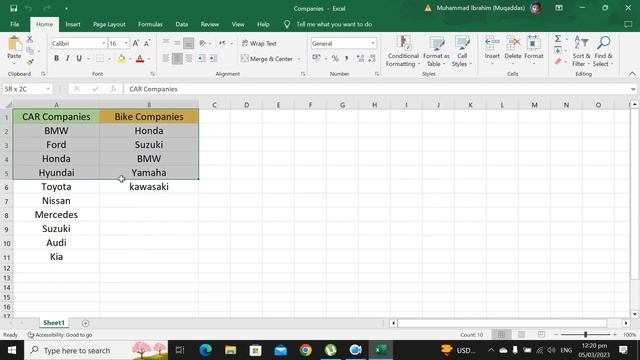Switch to the Formulas tab
Image resolution: width=640 pixels, height=360 pixels.
[x=150, y=24]
